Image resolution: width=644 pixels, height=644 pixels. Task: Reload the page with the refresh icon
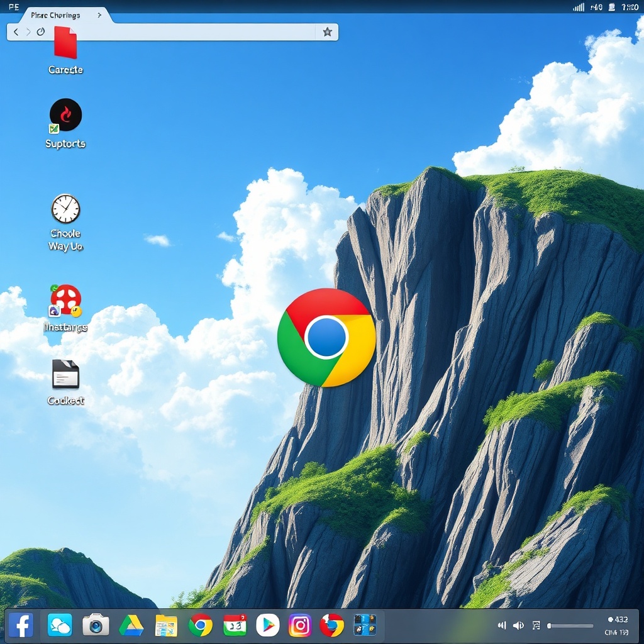[x=40, y=31]
